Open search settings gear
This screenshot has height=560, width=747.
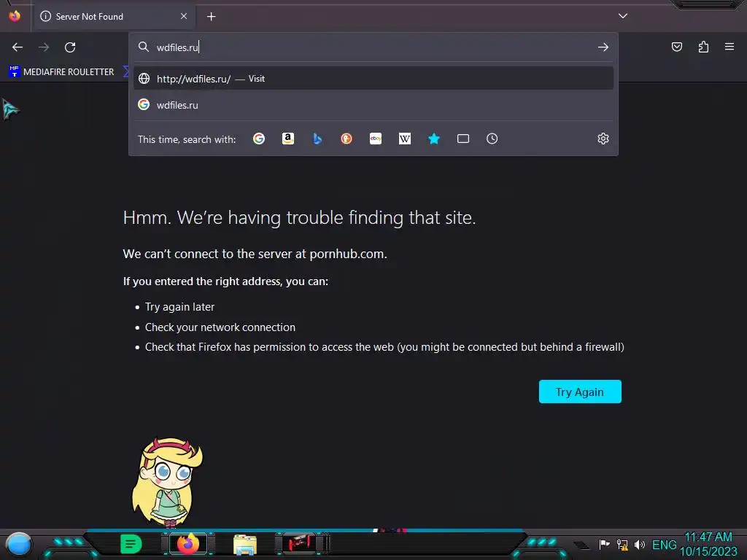pyautogui.click(x=603, y=139)
